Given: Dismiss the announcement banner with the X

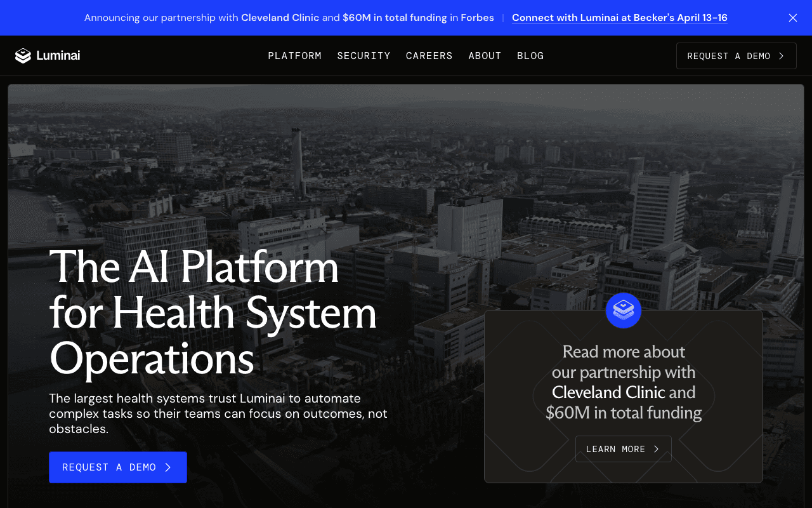Looking at the screenshot, I should 792,18.
